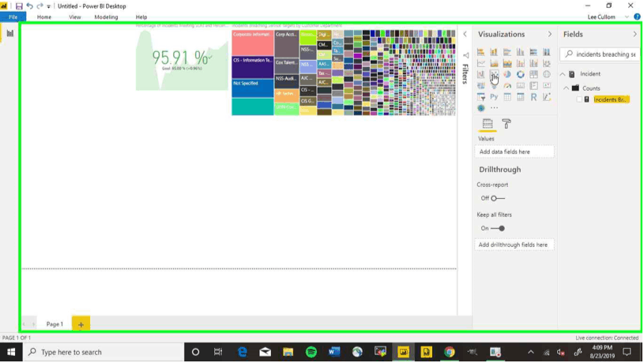Select the Slicer visual
Screen dimensions: 644x363
(x=480, y=97)
